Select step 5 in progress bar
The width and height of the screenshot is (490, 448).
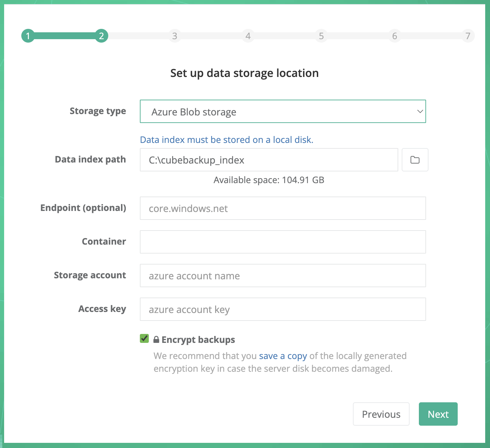click(321, 36)
